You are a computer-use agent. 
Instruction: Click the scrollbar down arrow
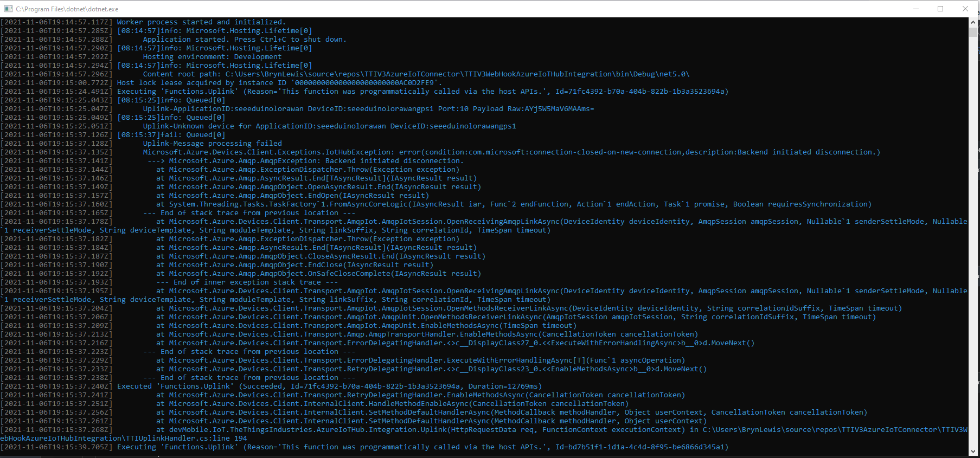973,451
